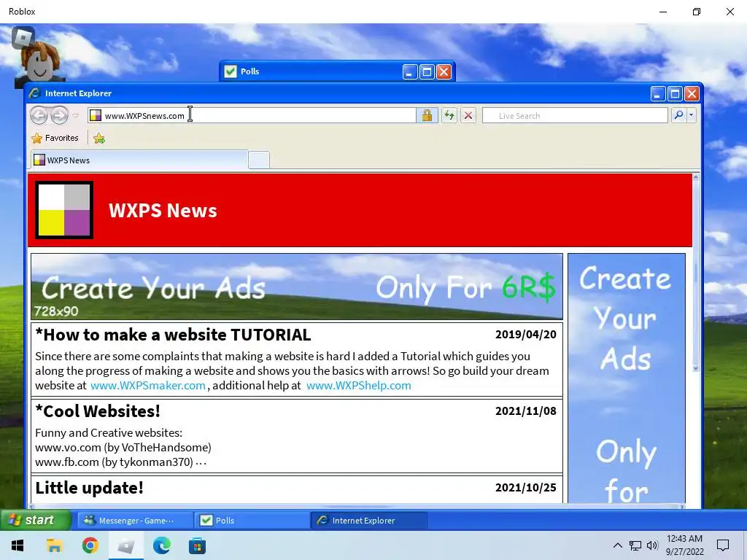Maximize the Polls window

[x=427, y=72]
